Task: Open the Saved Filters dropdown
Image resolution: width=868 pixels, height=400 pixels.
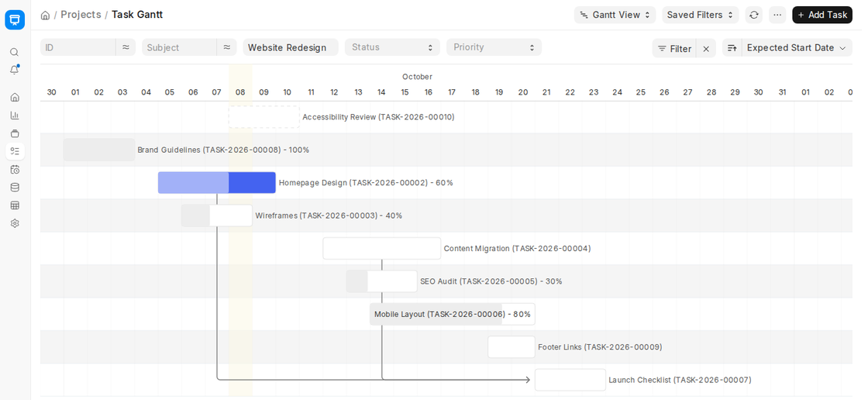Action: pyautogui.click(x=701, y=15)
